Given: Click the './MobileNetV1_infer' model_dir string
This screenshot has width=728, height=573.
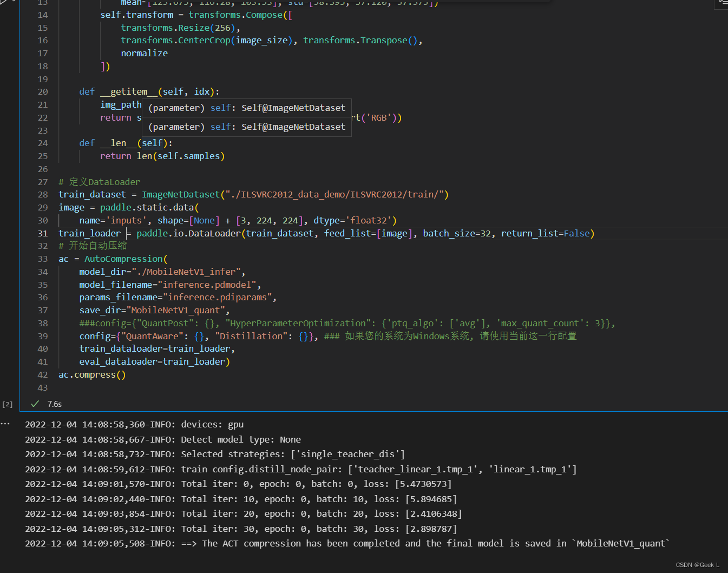Looking at the screenshot, I should [186, 272].
